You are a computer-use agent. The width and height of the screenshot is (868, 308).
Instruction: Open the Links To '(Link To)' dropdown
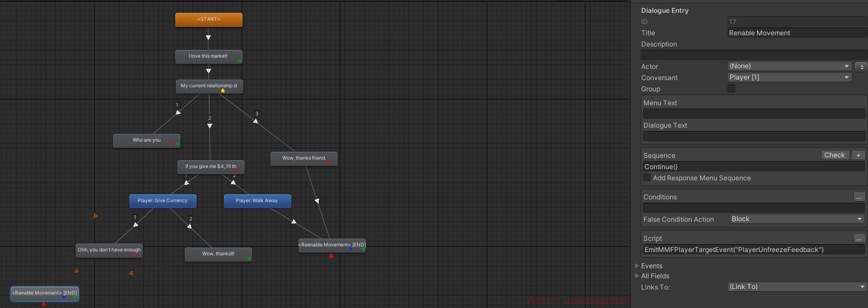pos(797,287)
